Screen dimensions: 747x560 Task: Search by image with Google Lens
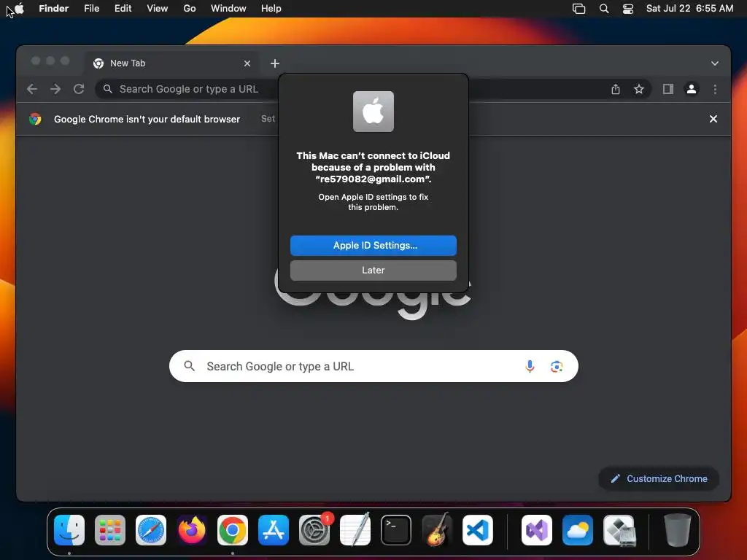[x=557, y=366]
